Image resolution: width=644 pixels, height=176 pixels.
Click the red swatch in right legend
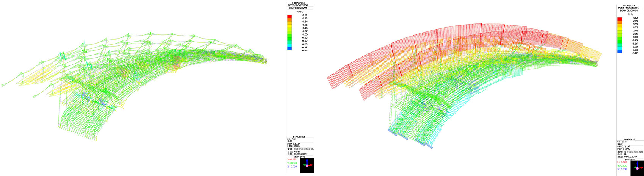620,19
